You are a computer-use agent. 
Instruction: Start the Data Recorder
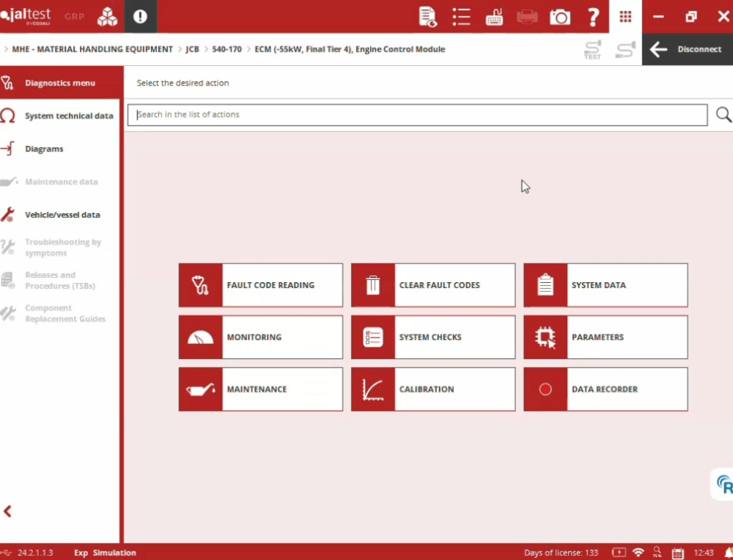point(605,389)
